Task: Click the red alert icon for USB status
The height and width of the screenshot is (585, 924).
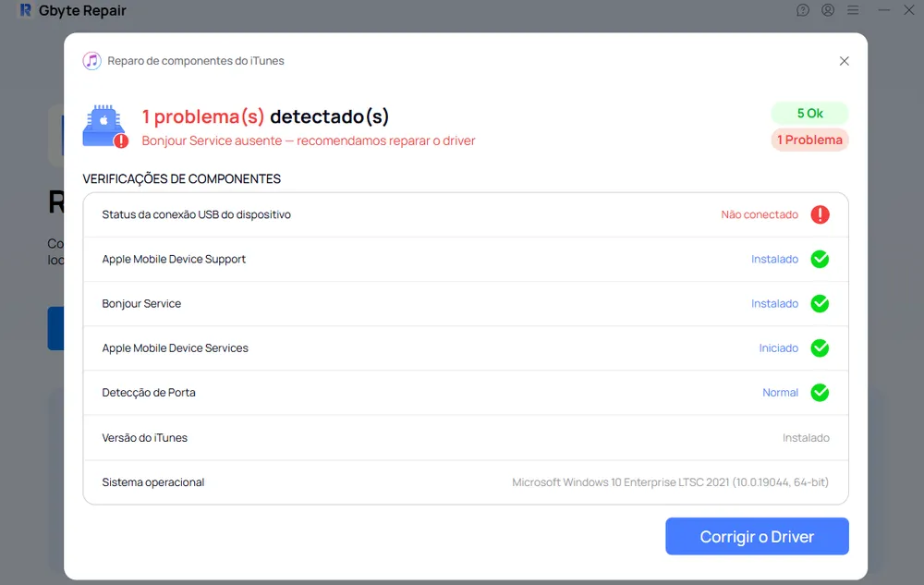Action: click(x=820, y=214)
